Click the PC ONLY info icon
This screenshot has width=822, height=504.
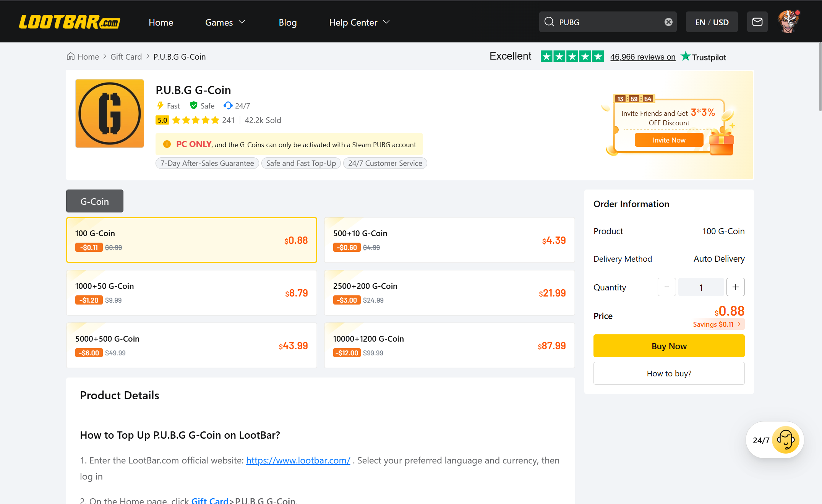point(167,144)
